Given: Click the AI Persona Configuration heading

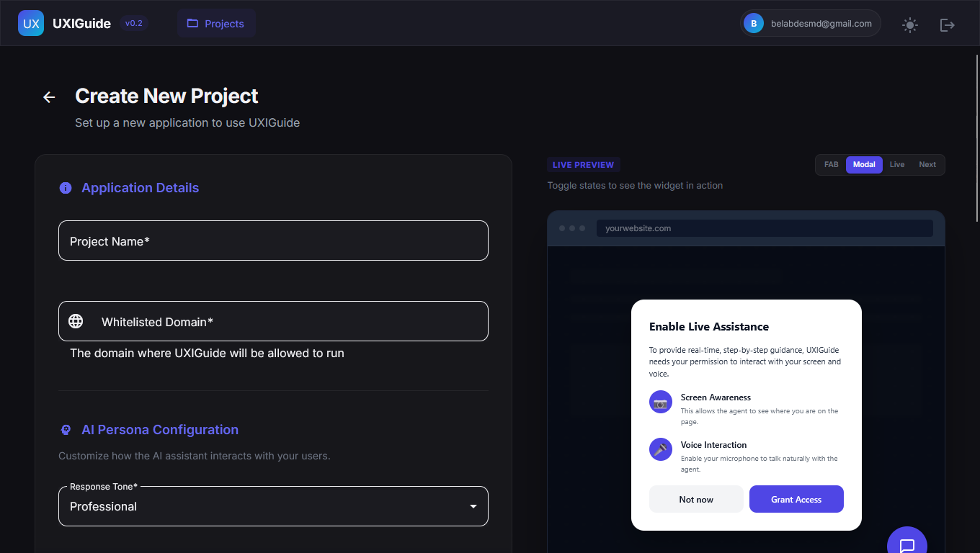Looking at the screenshot, I should click(x=160, y=430).
